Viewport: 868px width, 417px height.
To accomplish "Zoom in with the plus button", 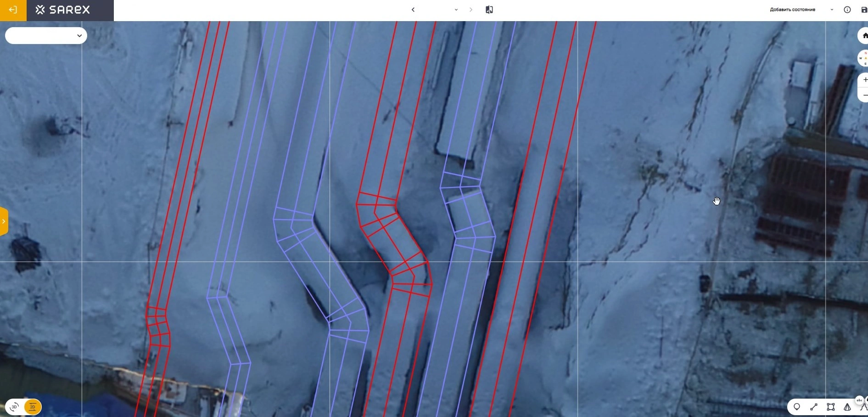I will coord(865,79).
